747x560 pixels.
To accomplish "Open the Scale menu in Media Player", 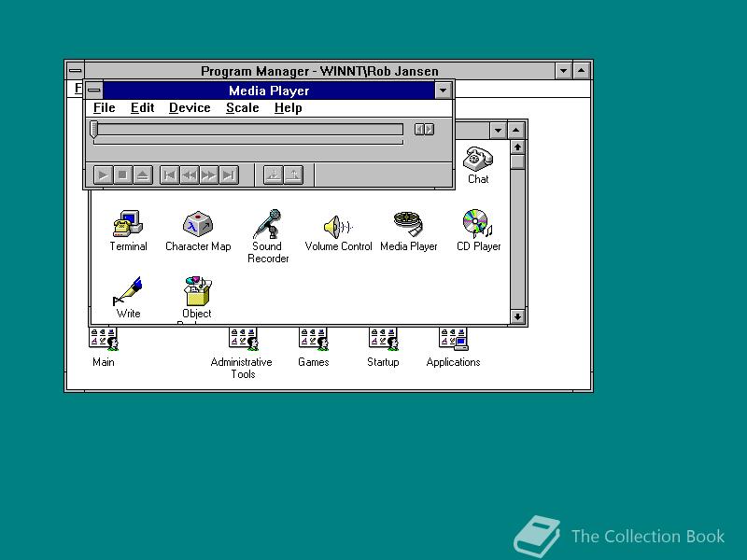I will [x=243, y=108].
